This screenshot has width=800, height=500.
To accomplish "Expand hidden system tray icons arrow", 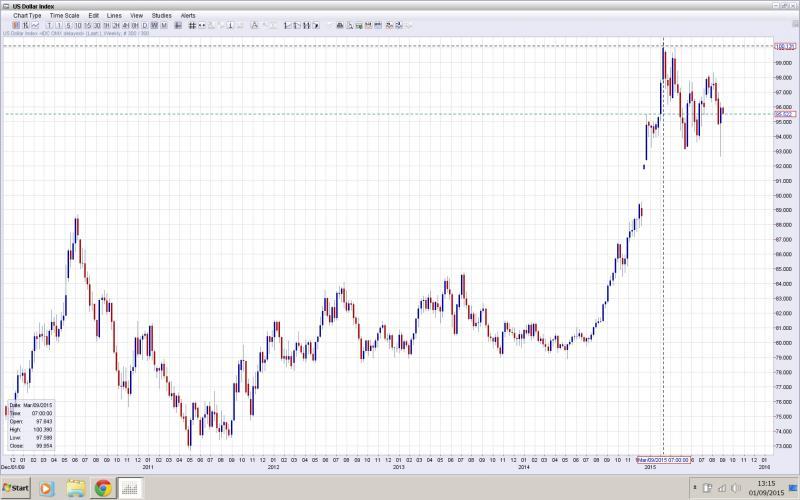I will 694,488.
